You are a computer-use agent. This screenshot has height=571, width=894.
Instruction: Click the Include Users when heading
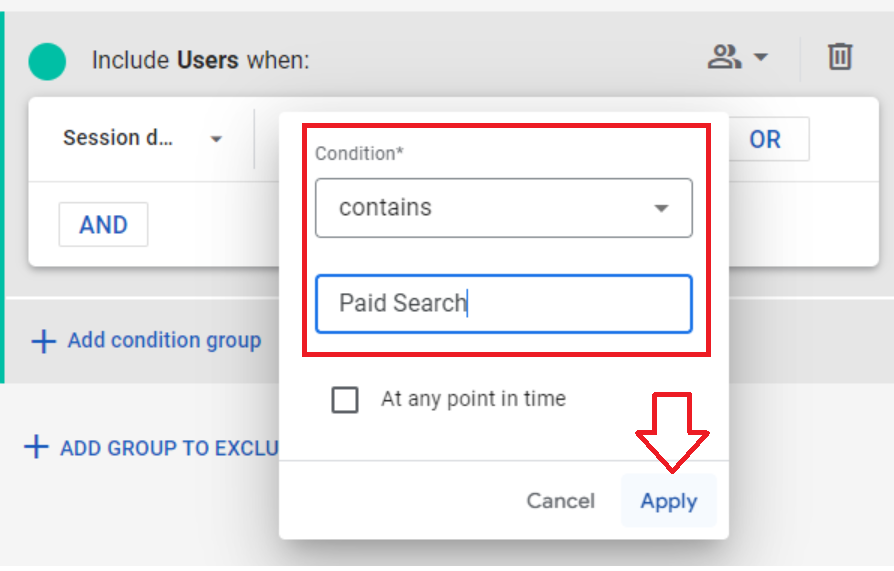(x=201, y=60)
